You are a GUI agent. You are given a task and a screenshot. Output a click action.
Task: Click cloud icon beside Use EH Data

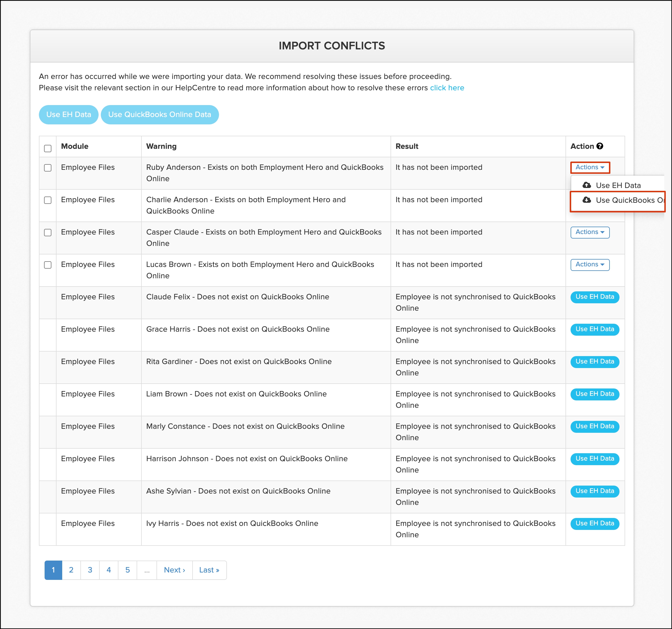click(587, 185)
